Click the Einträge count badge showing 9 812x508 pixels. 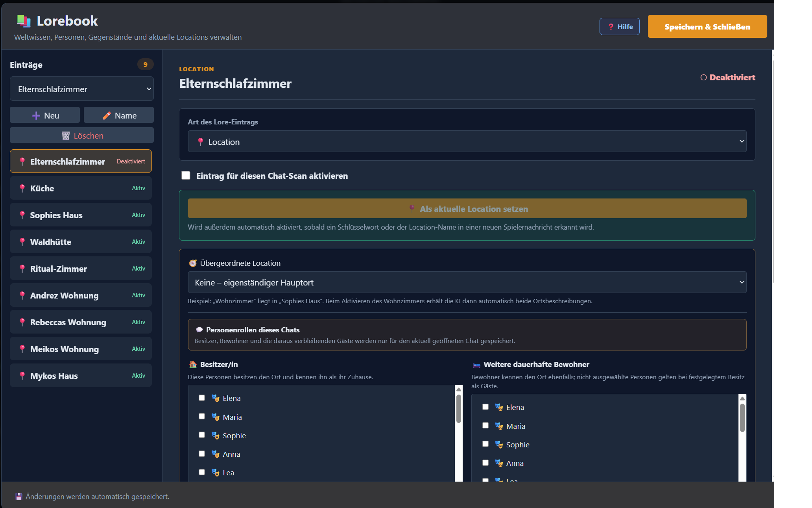pos(145,64)
